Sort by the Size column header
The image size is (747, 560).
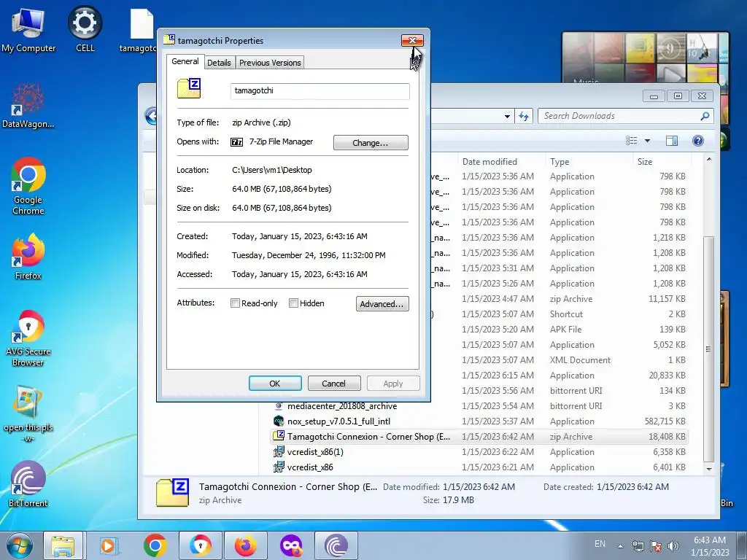coord(661,161)
